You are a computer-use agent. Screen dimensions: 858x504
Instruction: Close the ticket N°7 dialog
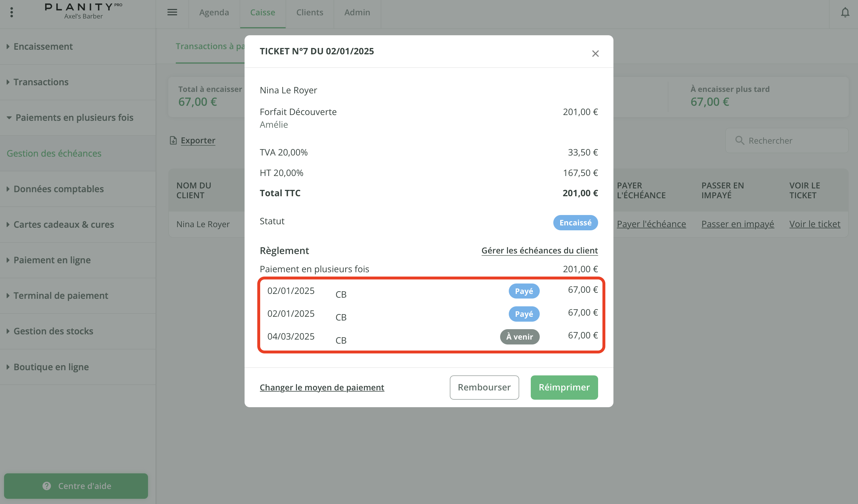pyautogui.click(x=595, y=54)
